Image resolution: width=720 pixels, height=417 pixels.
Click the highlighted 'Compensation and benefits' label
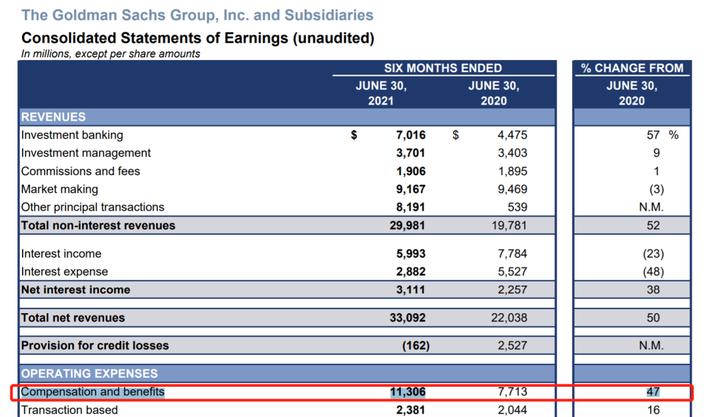point(93,392)
